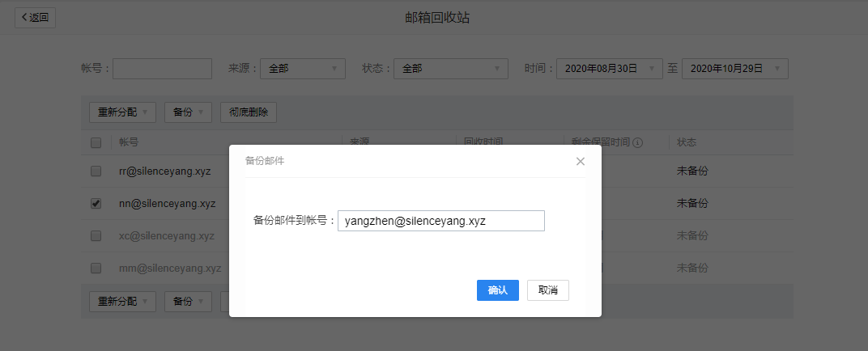Check the mm@silenceyang.xyz row checkbox
Viewport: 868px width, 351px height.
coord(96,268)
